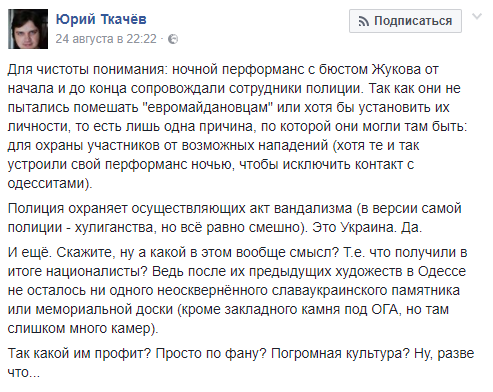Screen dimensions: 493x392
Task: Click the globe public-privacy icon
Action: pyautogui.click(x=173, y=39)
